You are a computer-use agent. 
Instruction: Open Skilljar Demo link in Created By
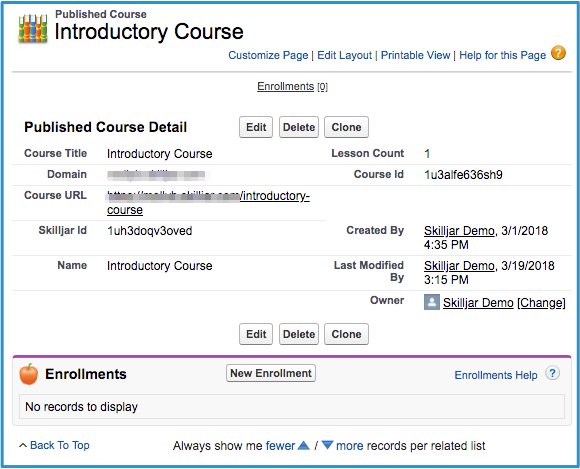pos(459,230)
